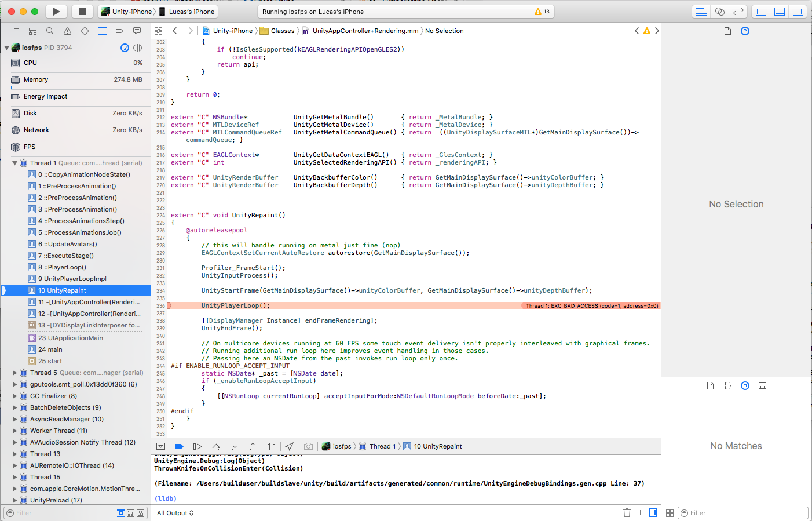Click the EXC_BAD_ACCESS error annotation
The width and height of the screenshot is (812, 521).
591,305
